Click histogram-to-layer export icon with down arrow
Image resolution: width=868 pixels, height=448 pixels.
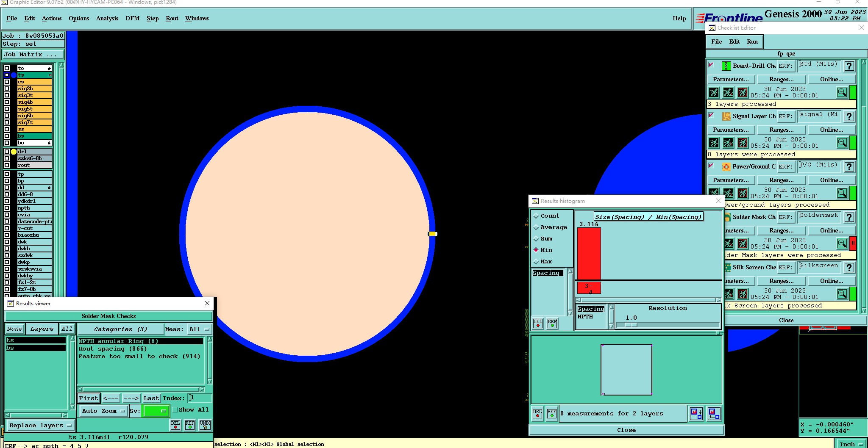click(x=696, y=413)
